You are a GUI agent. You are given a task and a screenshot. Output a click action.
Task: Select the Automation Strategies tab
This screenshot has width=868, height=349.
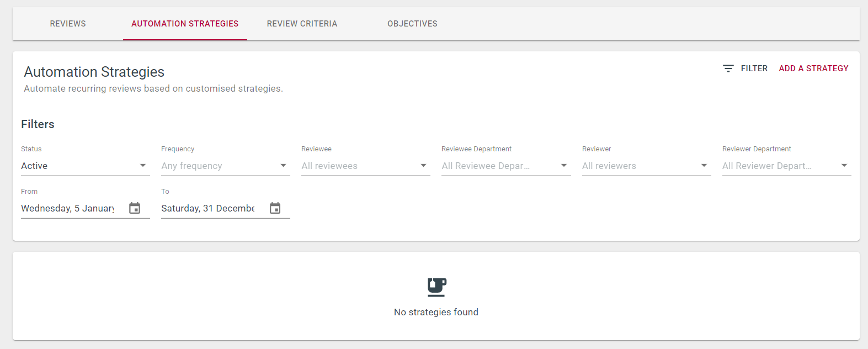pyautogui.click(x=185, y=24)
